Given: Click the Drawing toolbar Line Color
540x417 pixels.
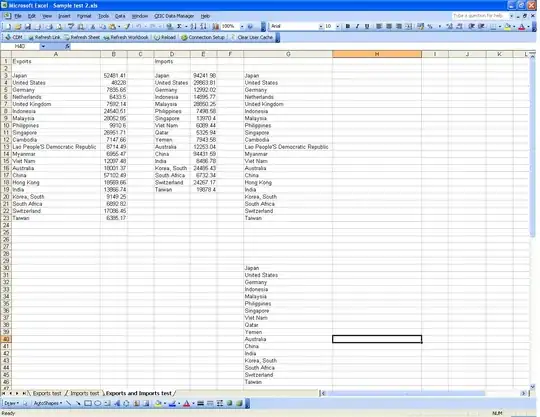Looking at the screenshot, I should click(x=172, y=403).
